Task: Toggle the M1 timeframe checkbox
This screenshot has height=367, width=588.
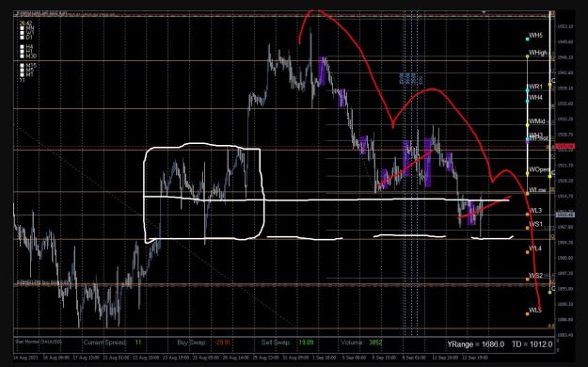Action: (x=23, y=74)
